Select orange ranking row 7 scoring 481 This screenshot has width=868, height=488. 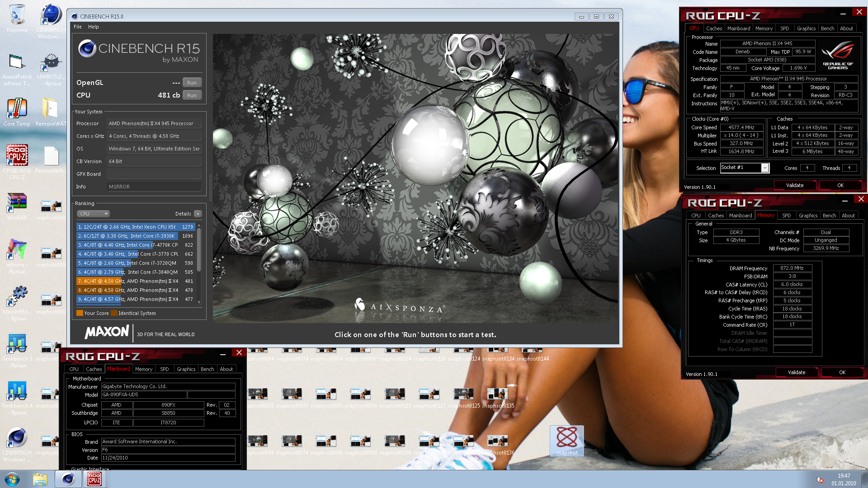[135, 281]
